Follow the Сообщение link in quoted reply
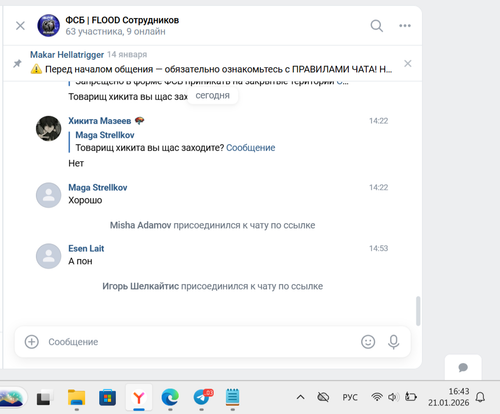Image resolution: width=500 pixels, height=414 pixels. point(251,148)
